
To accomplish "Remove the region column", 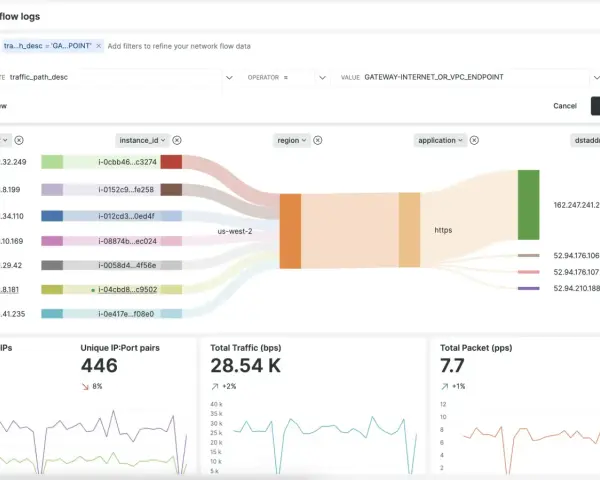I will point(318,140).
